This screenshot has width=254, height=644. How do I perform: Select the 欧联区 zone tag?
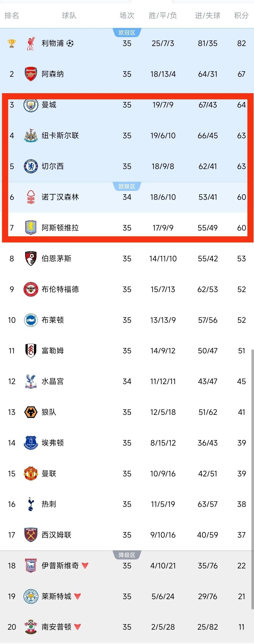[127, 187]
